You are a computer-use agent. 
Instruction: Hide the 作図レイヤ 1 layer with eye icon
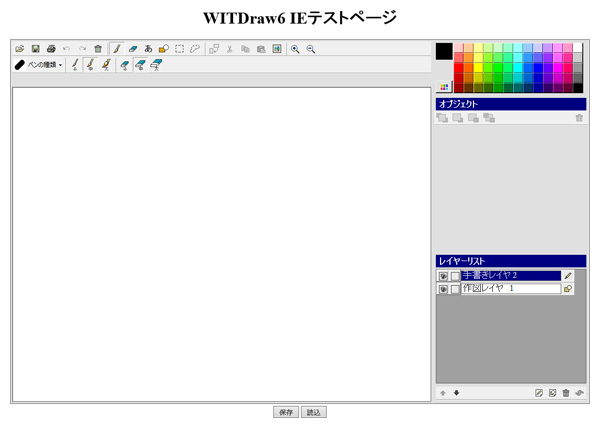tap(443, 289)
